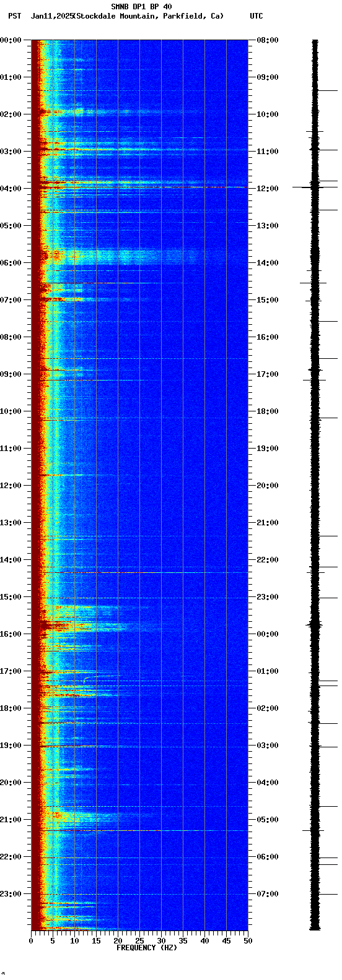
Task: Click the frequency axis "25" tick label
Action: (x=139, y=940)
